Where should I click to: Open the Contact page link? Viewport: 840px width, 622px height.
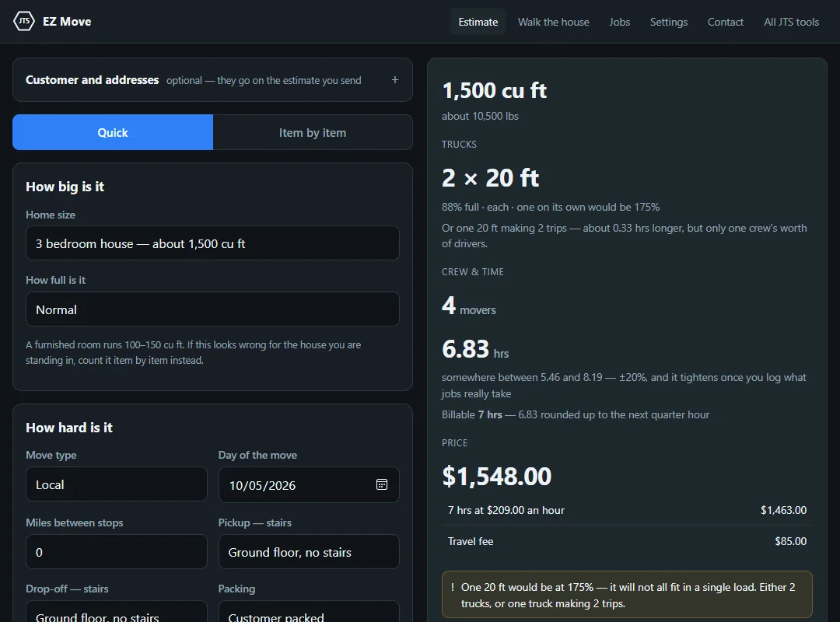tap(726, 22)
